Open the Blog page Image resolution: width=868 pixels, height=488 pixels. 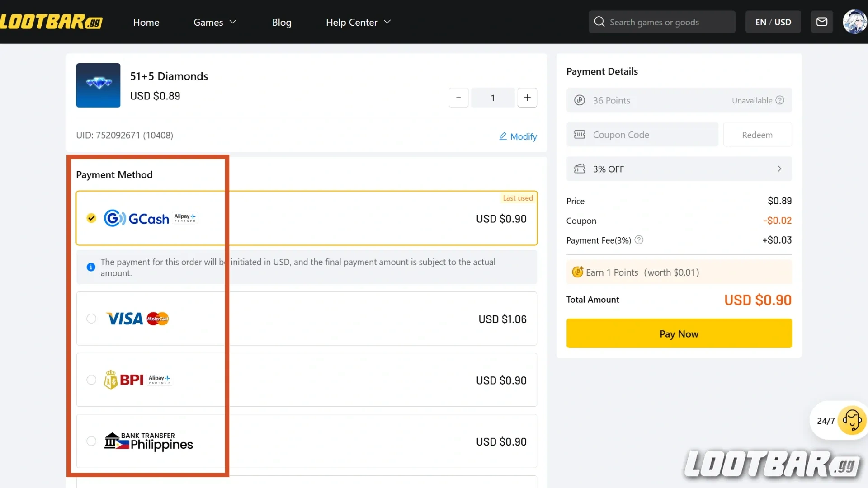click(x=282, y=22)
